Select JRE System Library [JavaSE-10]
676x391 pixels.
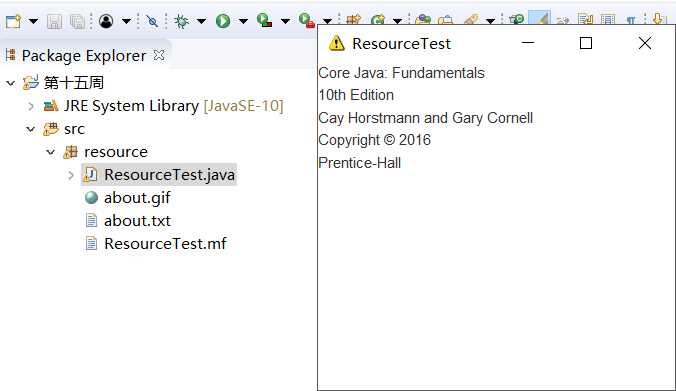[x=173, y=106]
